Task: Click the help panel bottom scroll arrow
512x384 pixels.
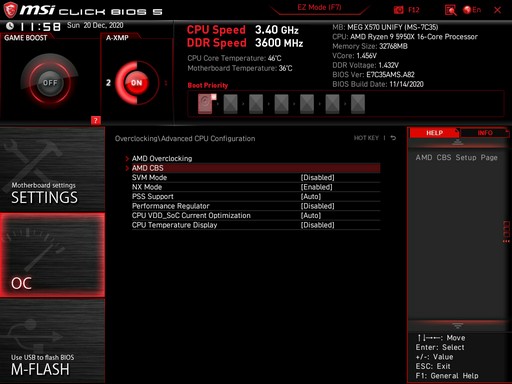Action: coord(458,325)
